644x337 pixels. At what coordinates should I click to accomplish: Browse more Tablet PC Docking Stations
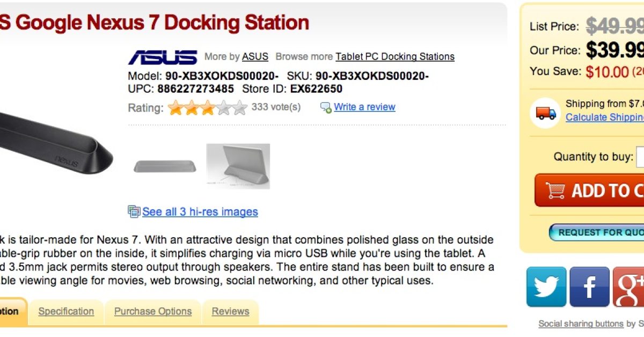click(395, 57)
